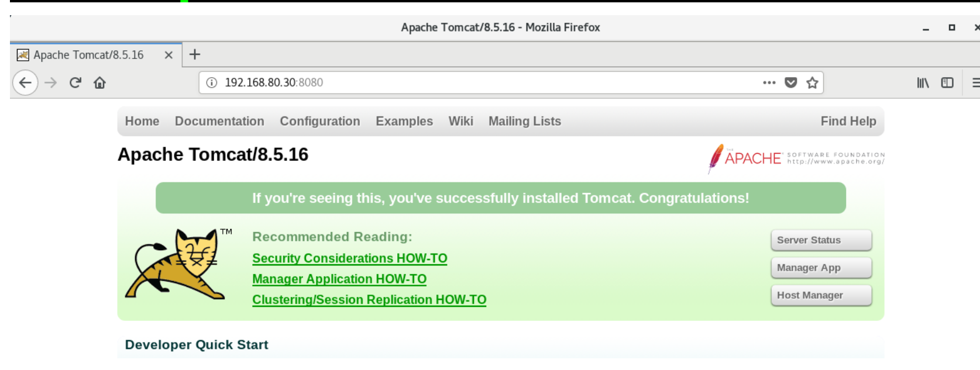Image resolution: width=980 pixels, height=370 pixels.
Task: Open the Library icon in toolbar
Action: point(923,82)
